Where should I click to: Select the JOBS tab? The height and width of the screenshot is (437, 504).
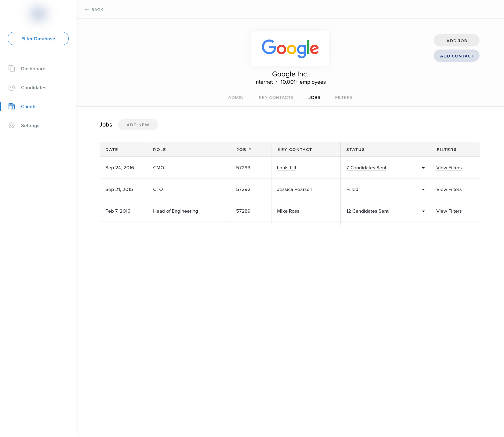[314, 97]
